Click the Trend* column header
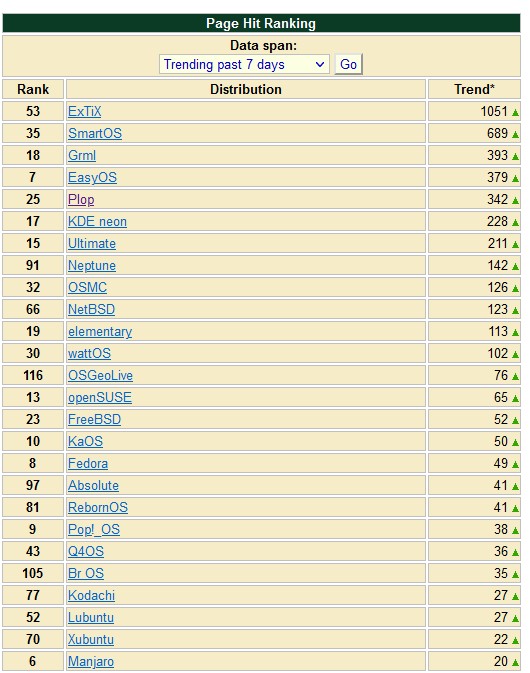 pos(474,89)
